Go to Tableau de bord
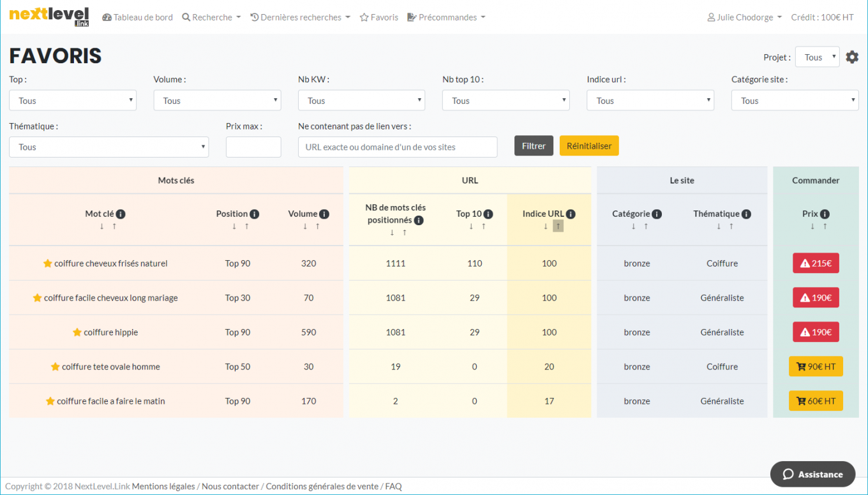868x495 pixels. (x=137, y=17)
